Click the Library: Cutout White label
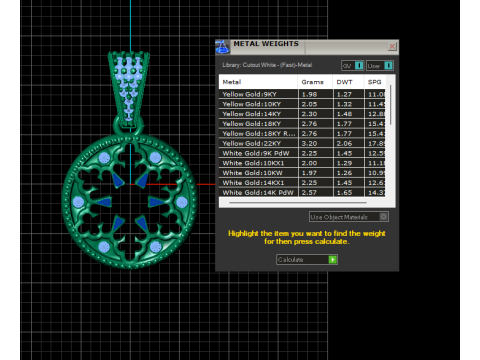 click(267, 65)
